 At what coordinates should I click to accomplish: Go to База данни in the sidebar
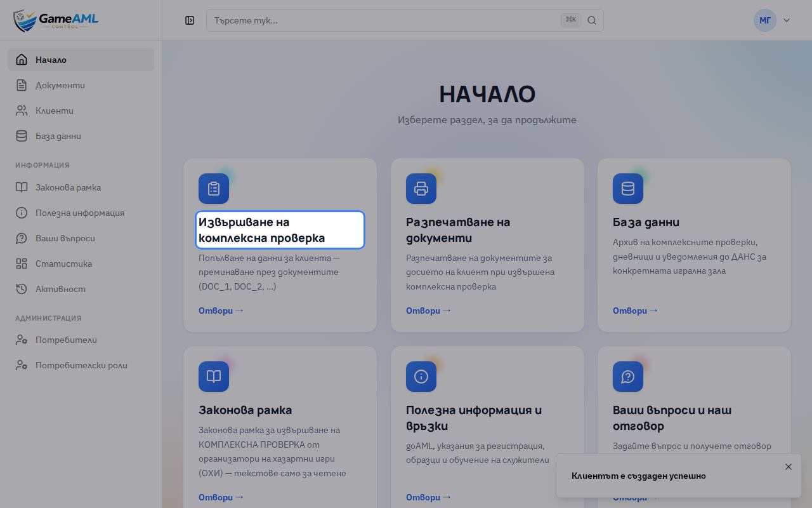[x=81, y=136]
